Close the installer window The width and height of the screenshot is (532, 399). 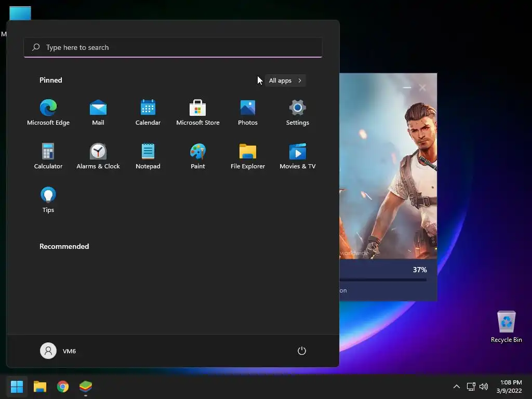422,87
